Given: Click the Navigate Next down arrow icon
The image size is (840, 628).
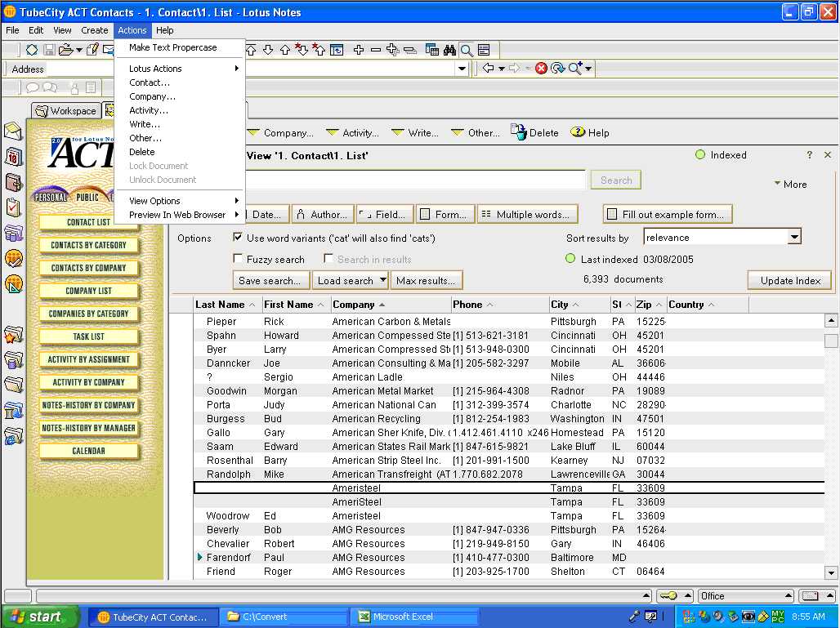Looking at the screenshot, I should (x=268, y=50).
